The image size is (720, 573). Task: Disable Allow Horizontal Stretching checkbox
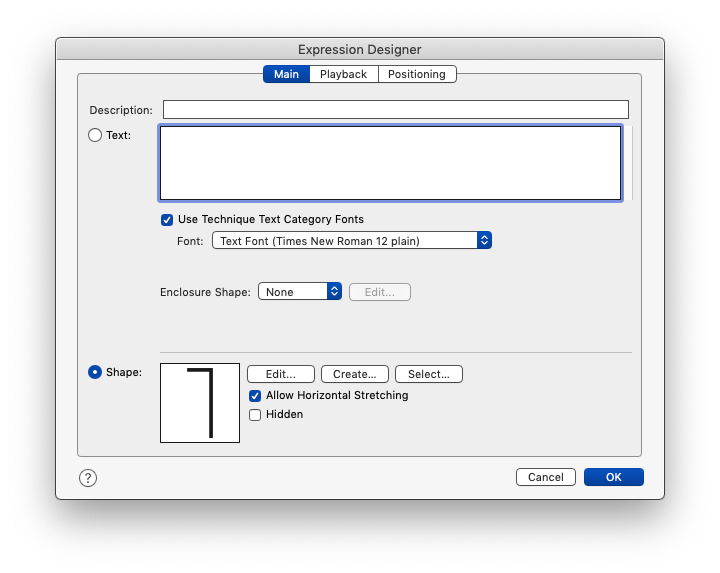[x=255, y=396]
